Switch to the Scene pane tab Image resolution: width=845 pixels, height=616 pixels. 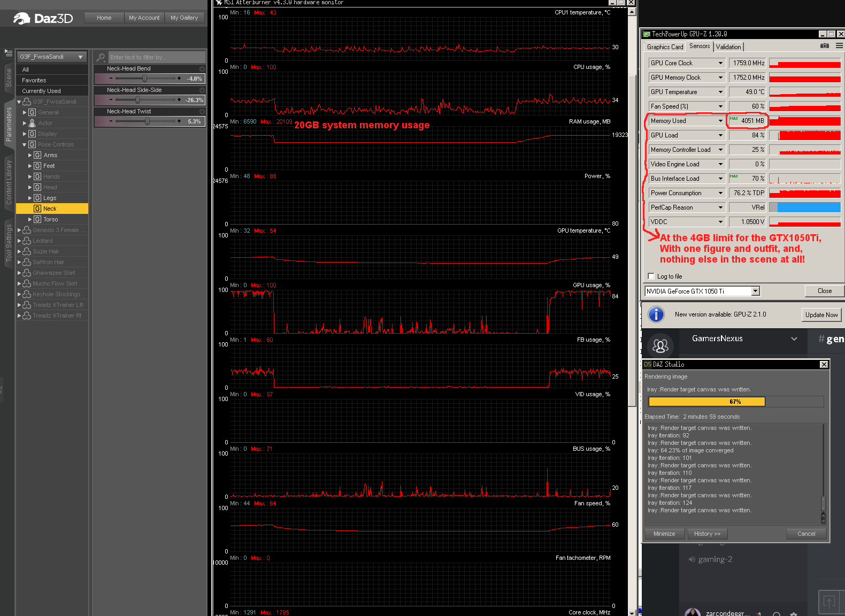[9, 78]
